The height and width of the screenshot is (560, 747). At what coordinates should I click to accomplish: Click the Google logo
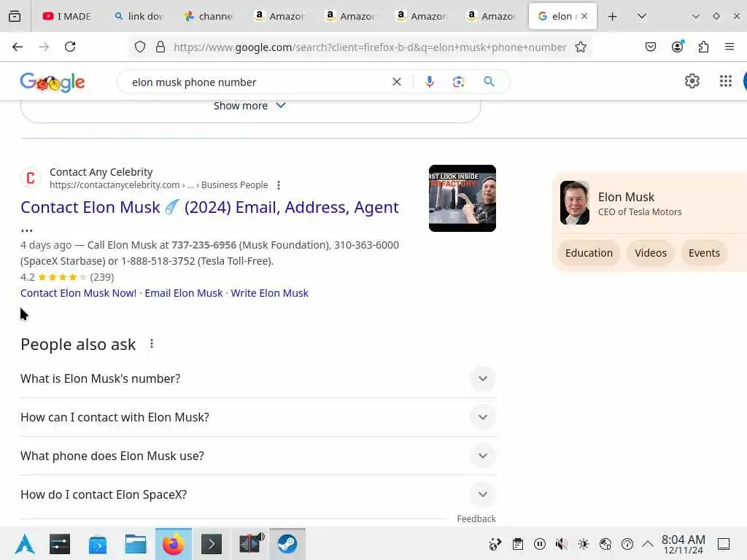pyautogui.click(x=53, y=82)
